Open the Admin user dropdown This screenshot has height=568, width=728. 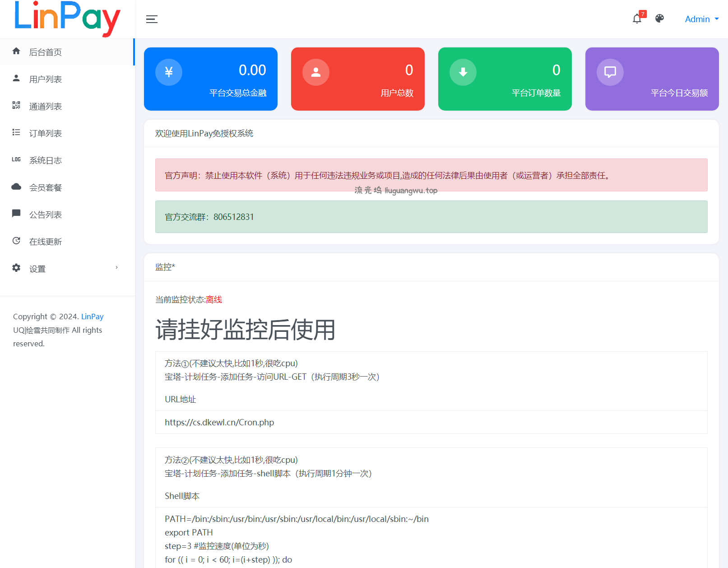[x=701, y=19]
